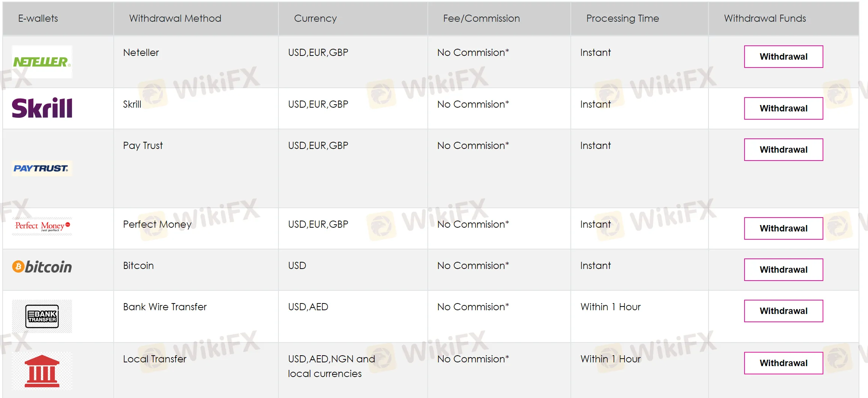This screenshot has height=398, width=868.
Task: Click the Neteller logo
Action: click(42, 62)
